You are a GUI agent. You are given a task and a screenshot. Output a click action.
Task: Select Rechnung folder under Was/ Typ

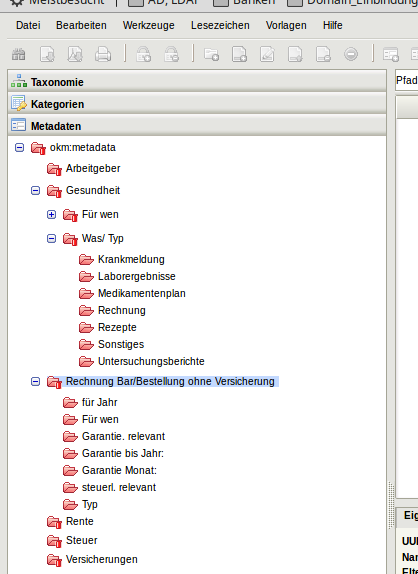click(122, 310)
